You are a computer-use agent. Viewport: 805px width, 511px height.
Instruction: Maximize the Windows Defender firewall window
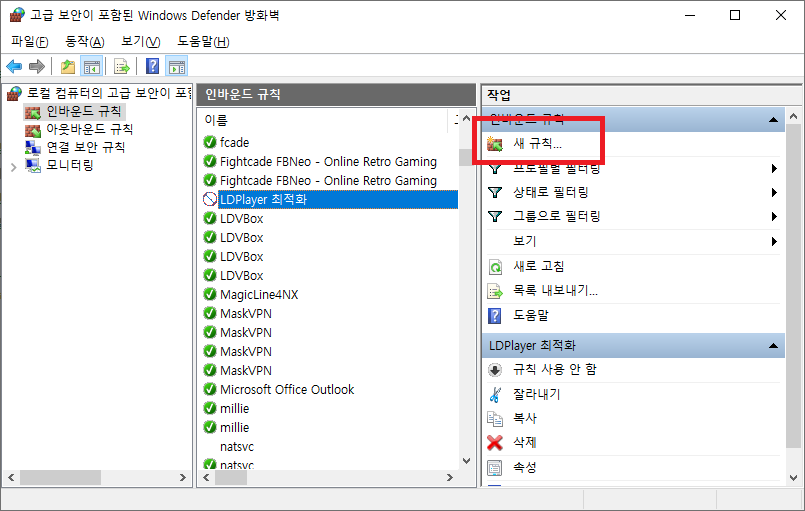tap(735, 15)
